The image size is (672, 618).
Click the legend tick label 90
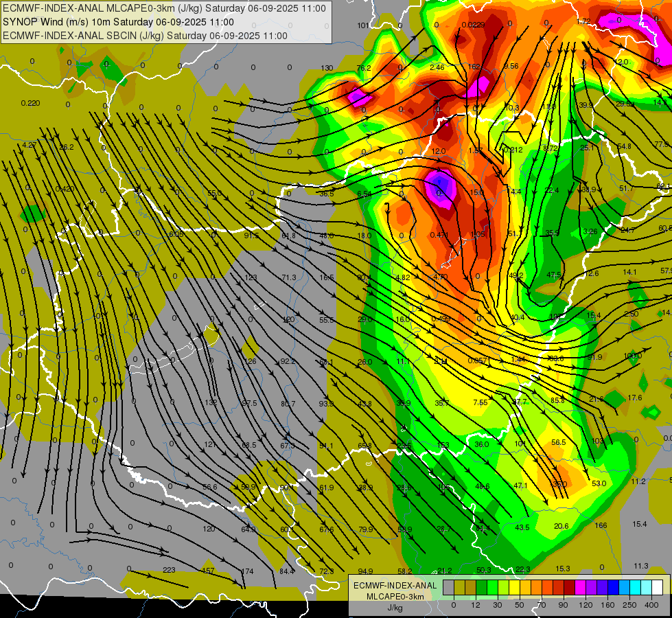click(x=563, y=605)
